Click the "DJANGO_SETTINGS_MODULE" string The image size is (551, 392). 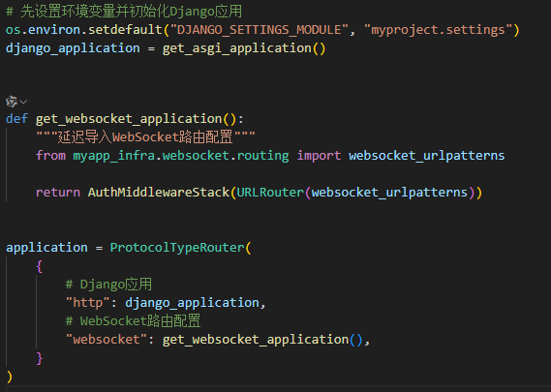click(x=260, y=30)
